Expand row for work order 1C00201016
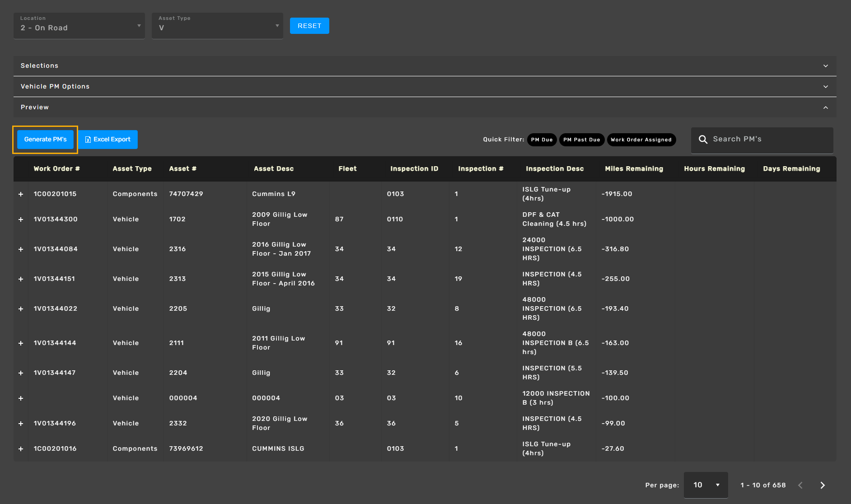Viewport: 851px width, 504px height. click(x=21, y=449)
